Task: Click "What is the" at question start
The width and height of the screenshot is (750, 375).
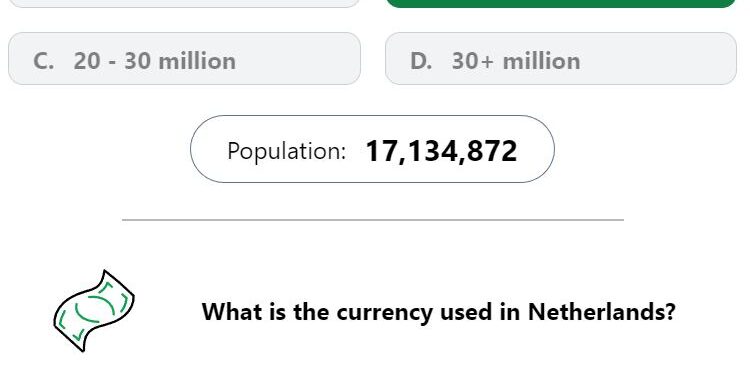Action: pos(266,312)
